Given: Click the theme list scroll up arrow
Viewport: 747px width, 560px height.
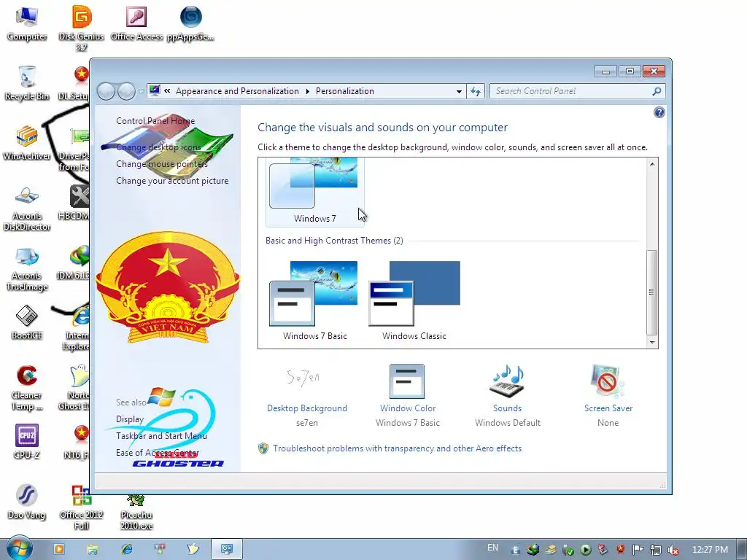Looking at the screenshot, I should (x=651, y=164).
